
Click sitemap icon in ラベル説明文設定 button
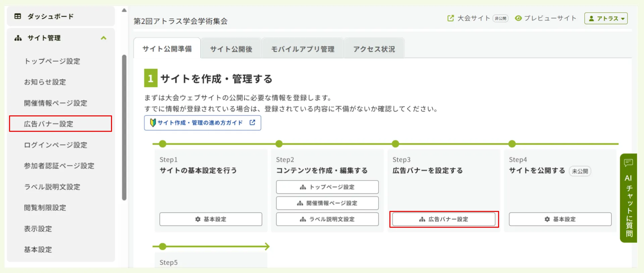[303, 219]
